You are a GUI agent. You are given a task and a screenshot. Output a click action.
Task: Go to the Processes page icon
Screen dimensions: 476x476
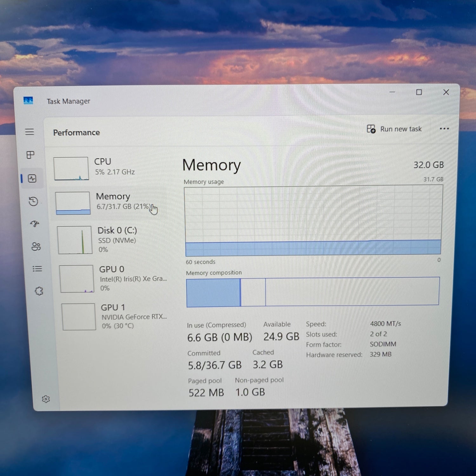point(30,155)
